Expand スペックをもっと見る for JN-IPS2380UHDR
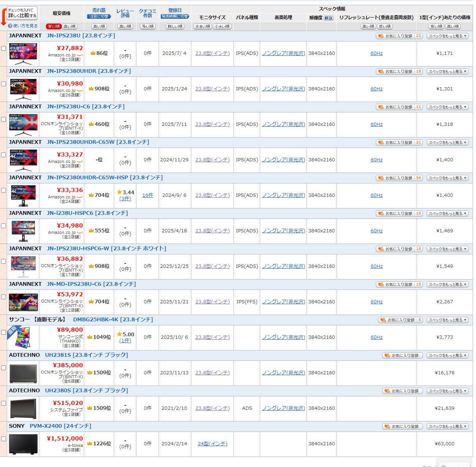The image size is (476, 467). click(x=448, y=72)
